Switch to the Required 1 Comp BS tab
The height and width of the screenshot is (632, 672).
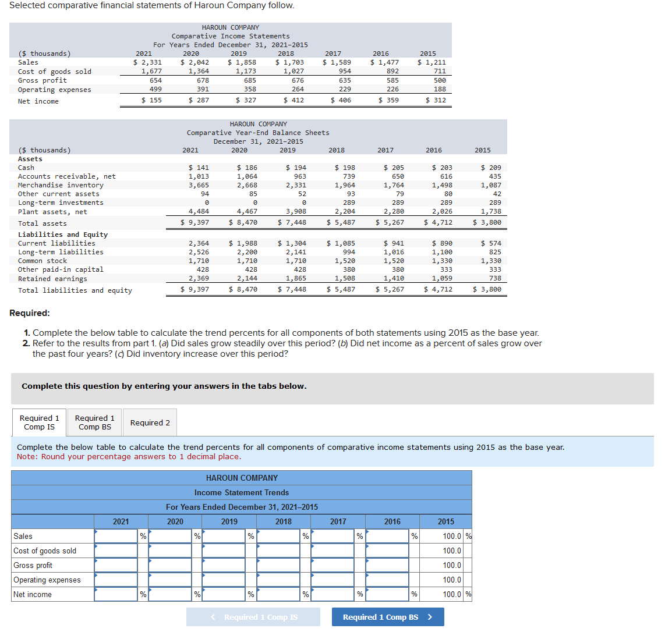(x=95, y=422)
